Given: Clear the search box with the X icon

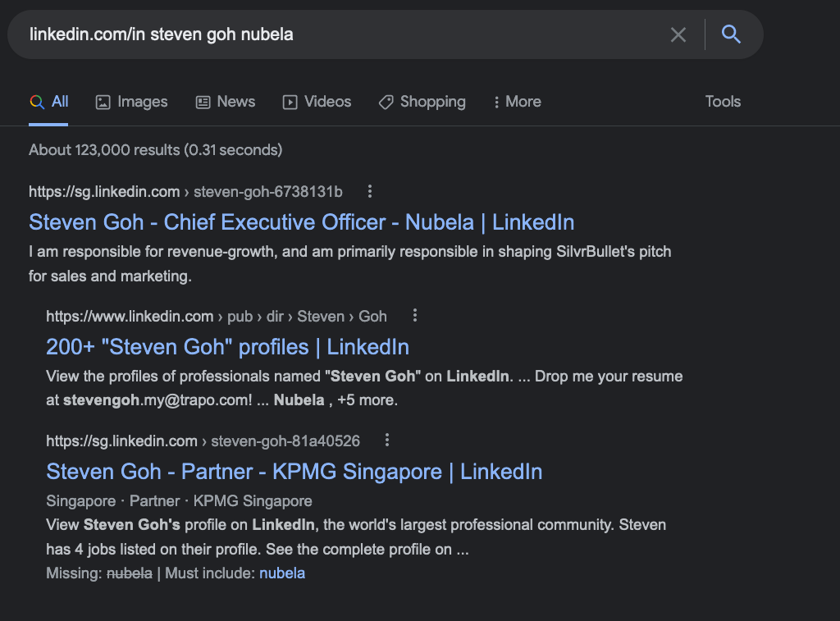Looking at the screenshot, I should tap(678, 34).
